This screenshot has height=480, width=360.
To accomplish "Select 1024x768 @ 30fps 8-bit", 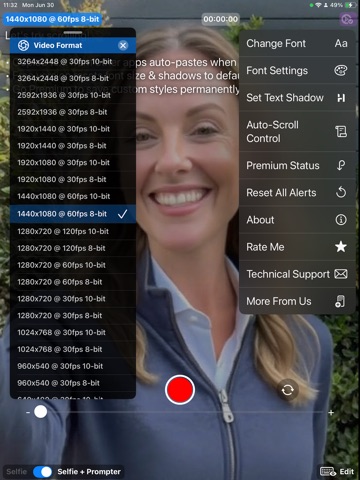I will (x=73, y=349).
